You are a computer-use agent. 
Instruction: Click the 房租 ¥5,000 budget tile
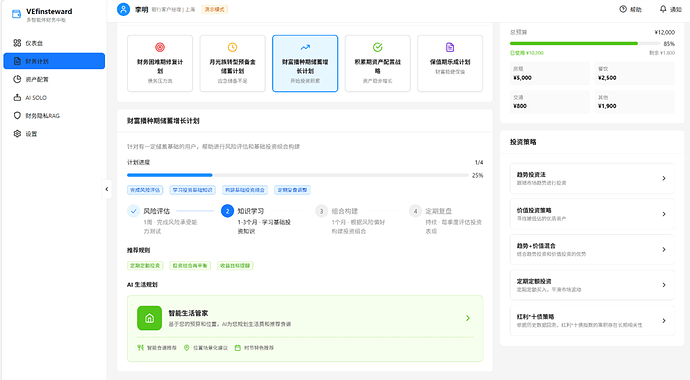click(549, 73)
